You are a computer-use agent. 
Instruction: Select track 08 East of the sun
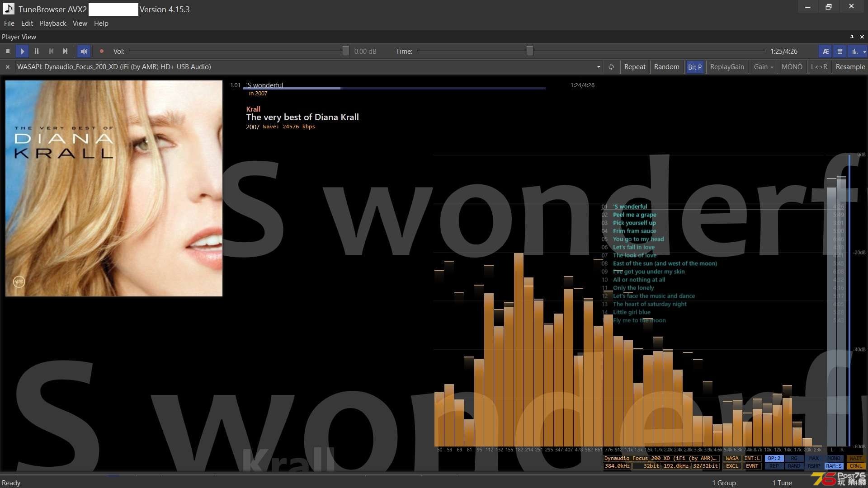(665, 263)
